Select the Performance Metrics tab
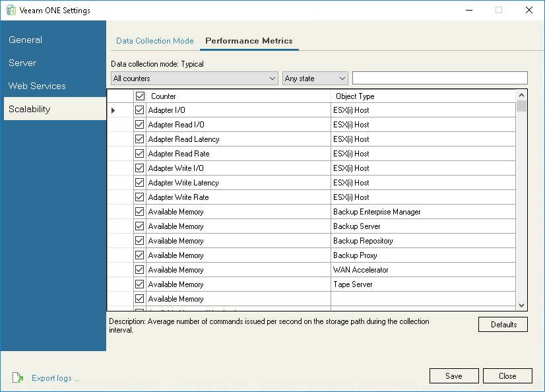545x392 pixels. pos(249,41)
